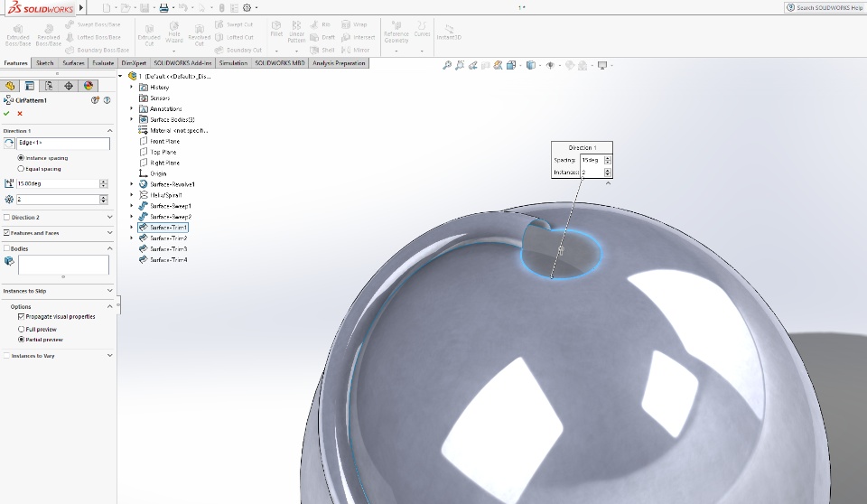Expand the Direction 2 section chevron
Image resolution: width=867 pixels, height=504 pixels.
click(109, 217)
